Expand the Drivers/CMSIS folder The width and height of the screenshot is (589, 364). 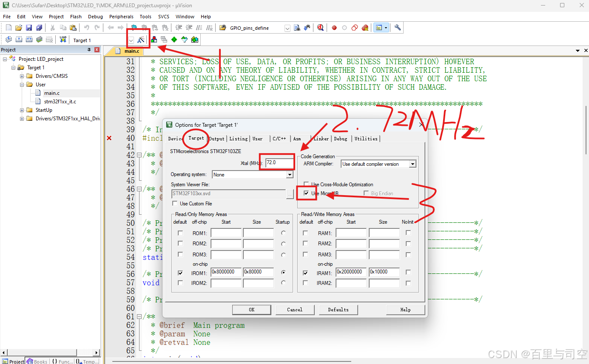pos(22,76)
